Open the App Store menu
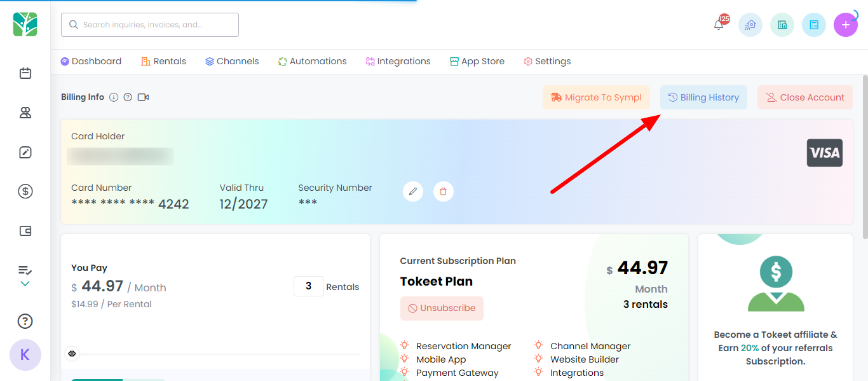 coord(477,61)
